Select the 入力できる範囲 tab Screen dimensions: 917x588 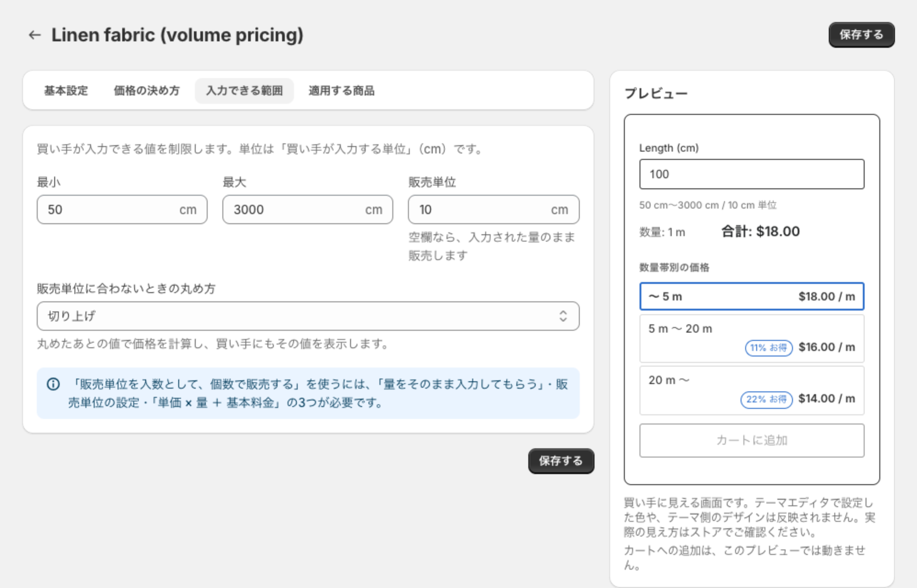pos(244,91)
